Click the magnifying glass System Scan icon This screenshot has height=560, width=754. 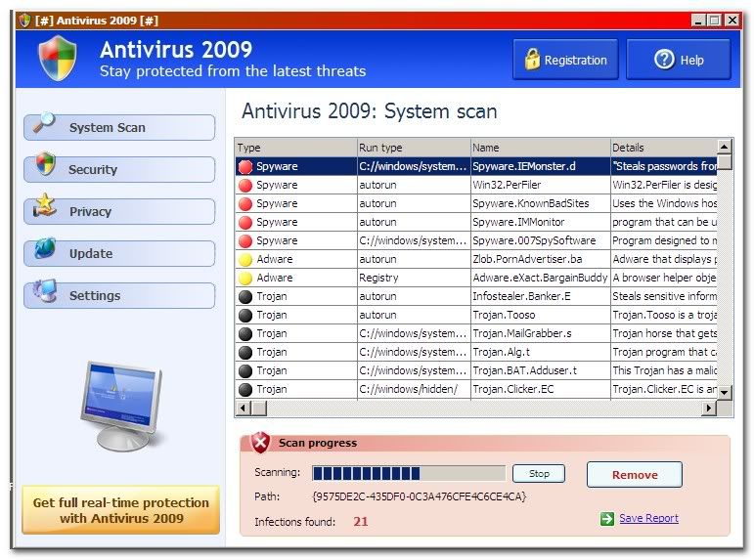(44, 123)
